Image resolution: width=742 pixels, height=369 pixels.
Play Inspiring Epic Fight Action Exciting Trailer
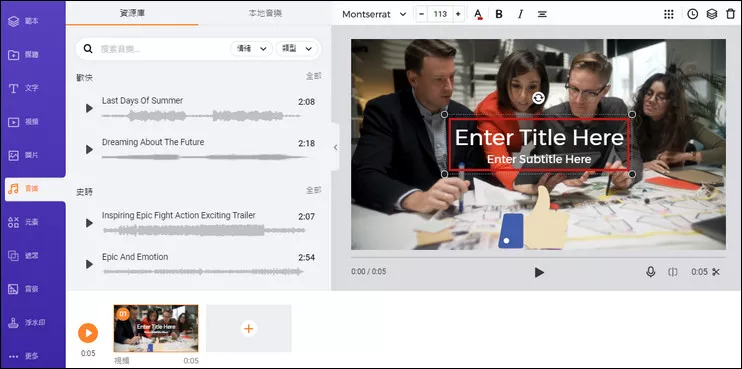[x=89, y=223]
